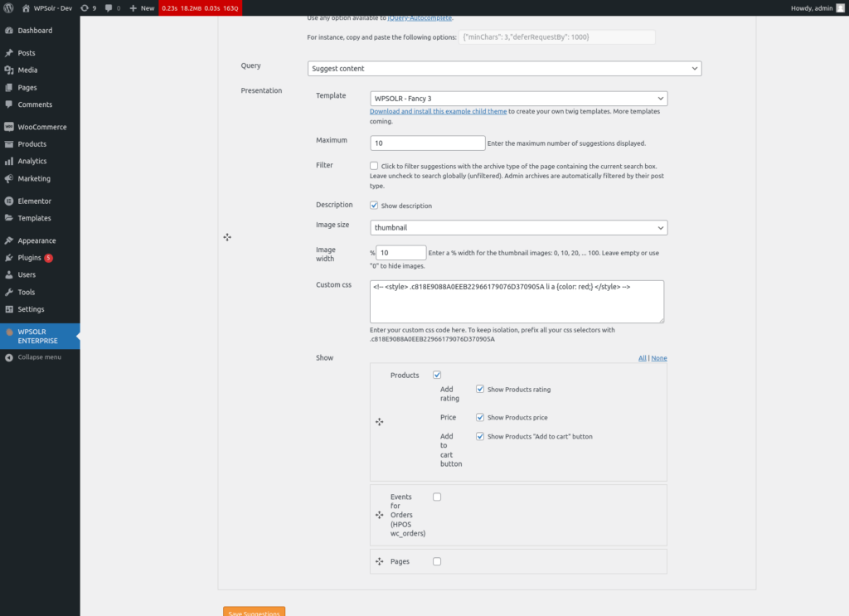The height and width of the screenshot is (616, 849).
Task: Click the Image width percent input
Action: click(401, 252)
